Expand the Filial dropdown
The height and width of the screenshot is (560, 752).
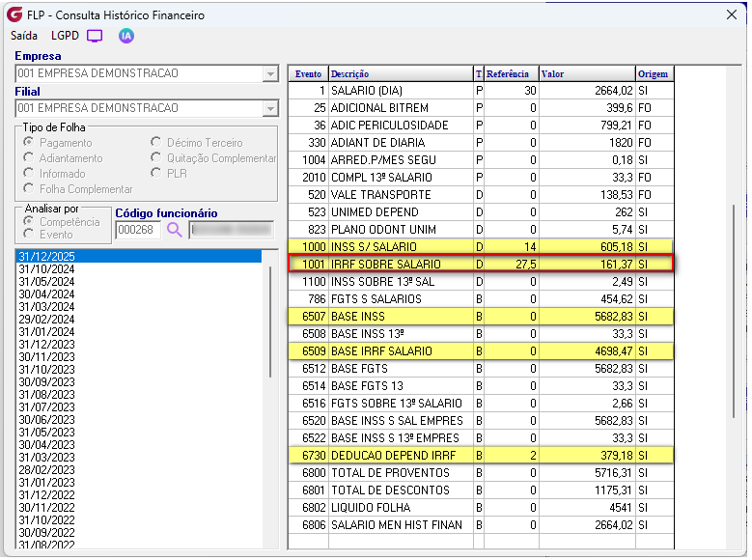270,108
